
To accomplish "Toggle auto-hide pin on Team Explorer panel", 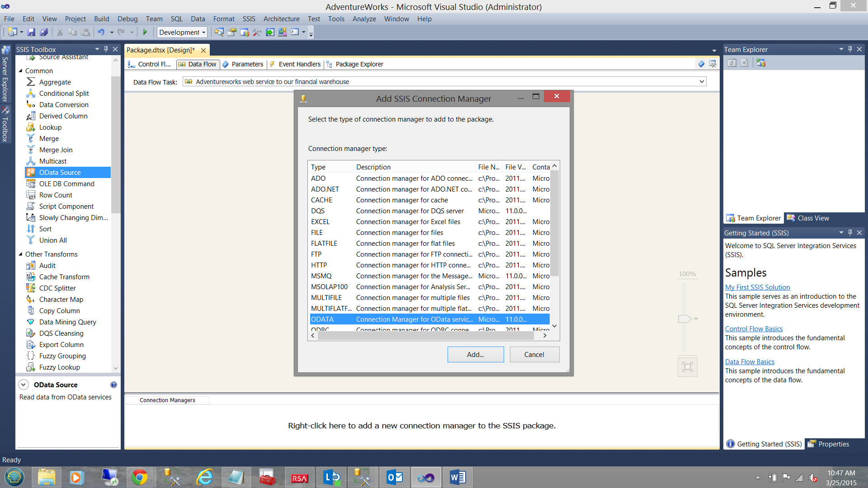I will [850, 49].
